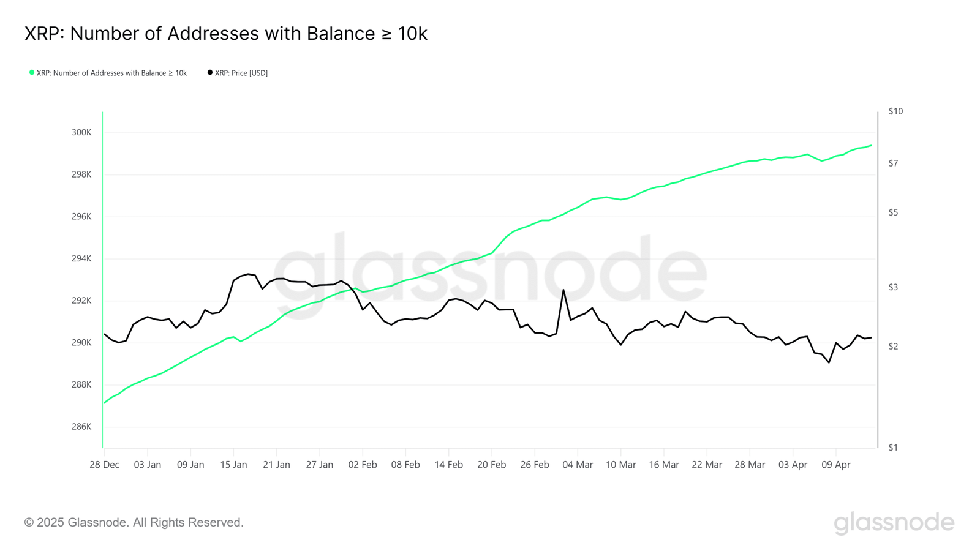The image size is (980, 551).
Task: Select the 04 Mar date label
Action: tap(578, 465)
